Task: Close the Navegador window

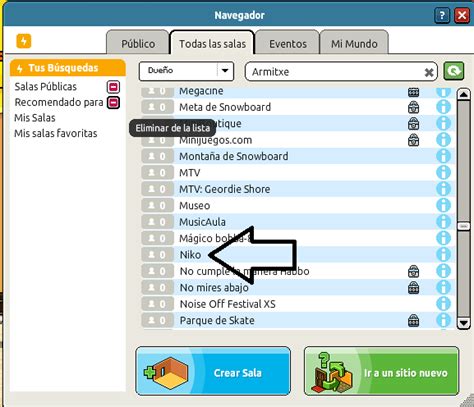Action: click(462, 15)
